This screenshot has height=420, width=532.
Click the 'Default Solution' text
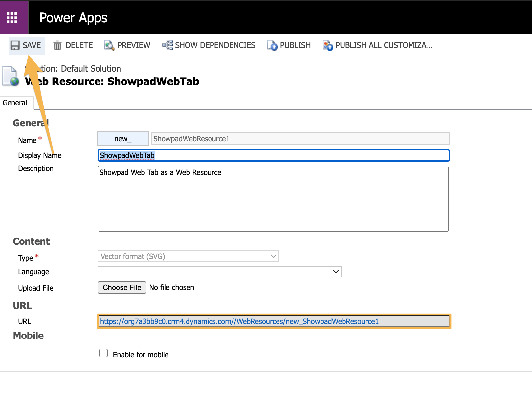coord(91,69)
